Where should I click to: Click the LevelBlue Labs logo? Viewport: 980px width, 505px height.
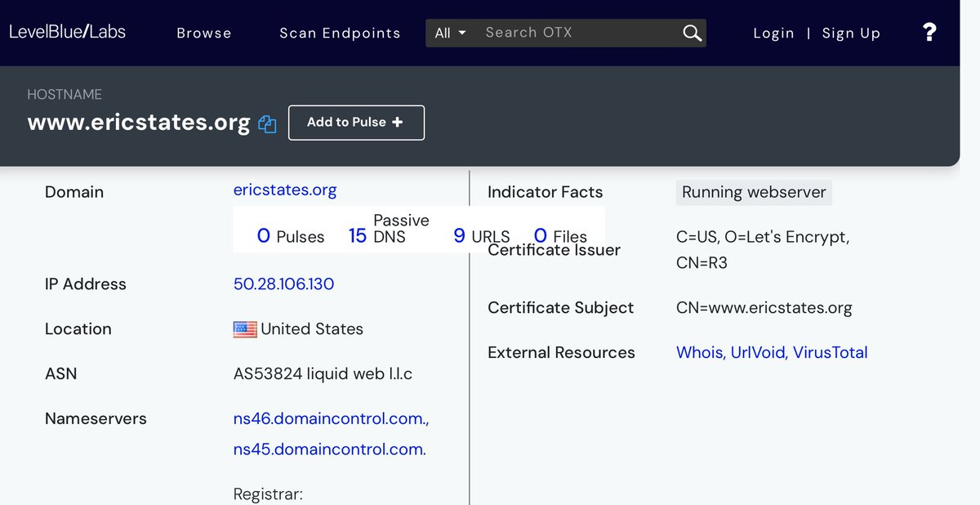[x=67, y=32]
